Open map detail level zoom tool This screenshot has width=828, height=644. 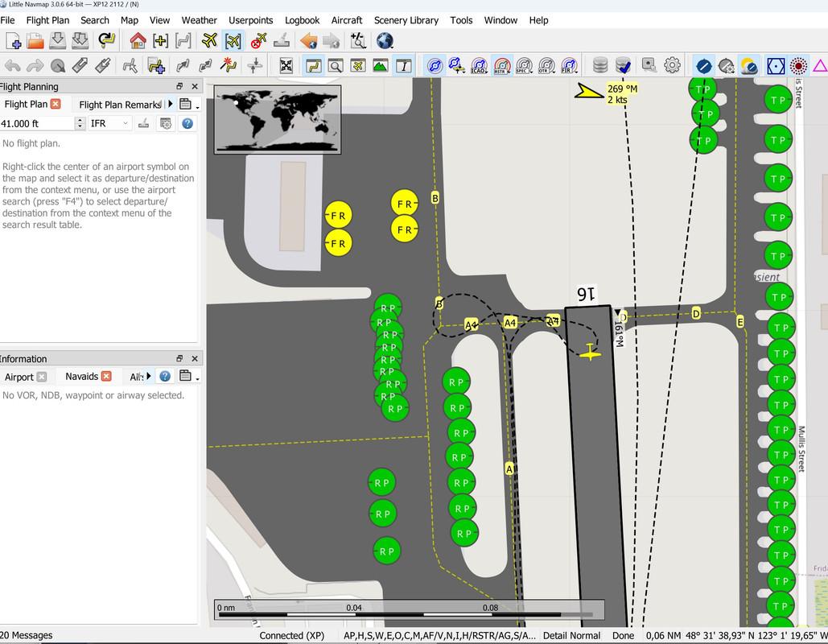pos(358,41)
